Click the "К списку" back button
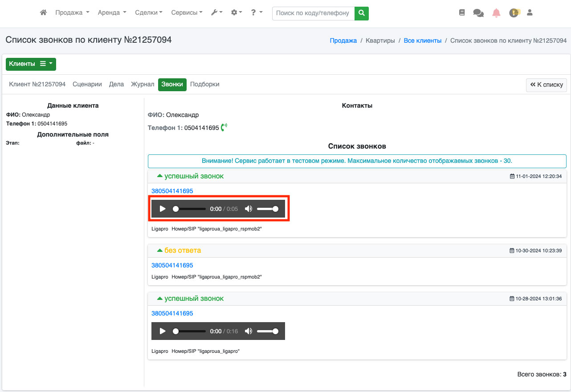 [x=546, y=85]
